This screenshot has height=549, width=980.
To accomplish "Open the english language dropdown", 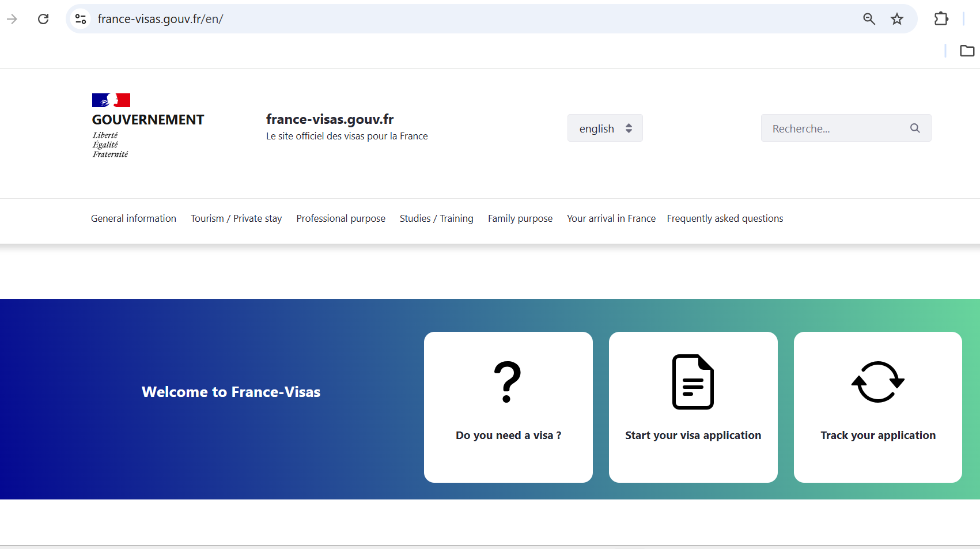I will point(605,128).
